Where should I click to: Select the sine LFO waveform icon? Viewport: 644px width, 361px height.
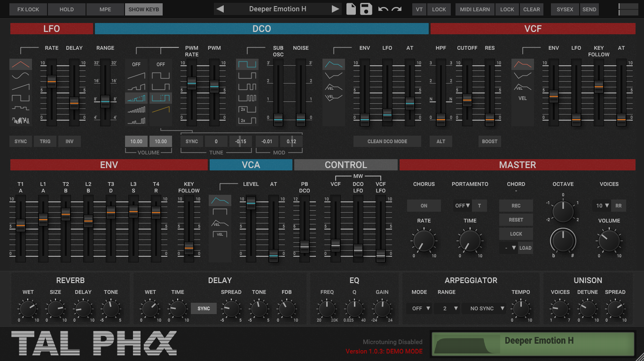pyautogui.click(x=21, y=75)
